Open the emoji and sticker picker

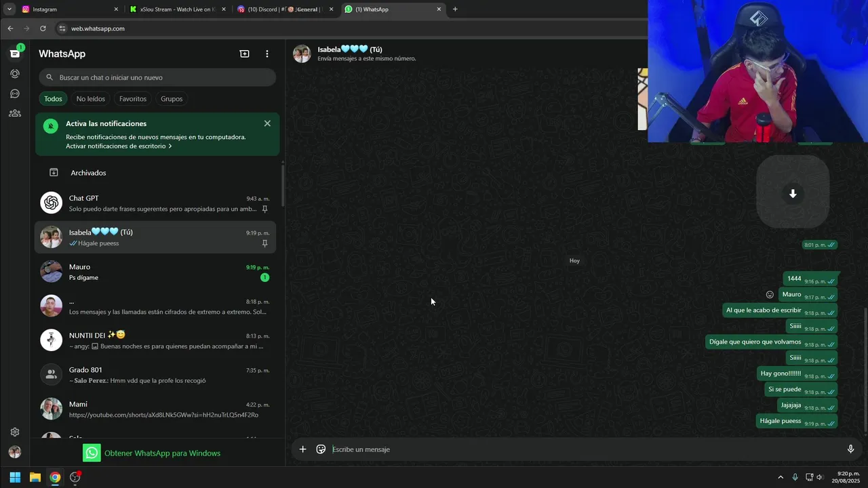coord(321,449)
